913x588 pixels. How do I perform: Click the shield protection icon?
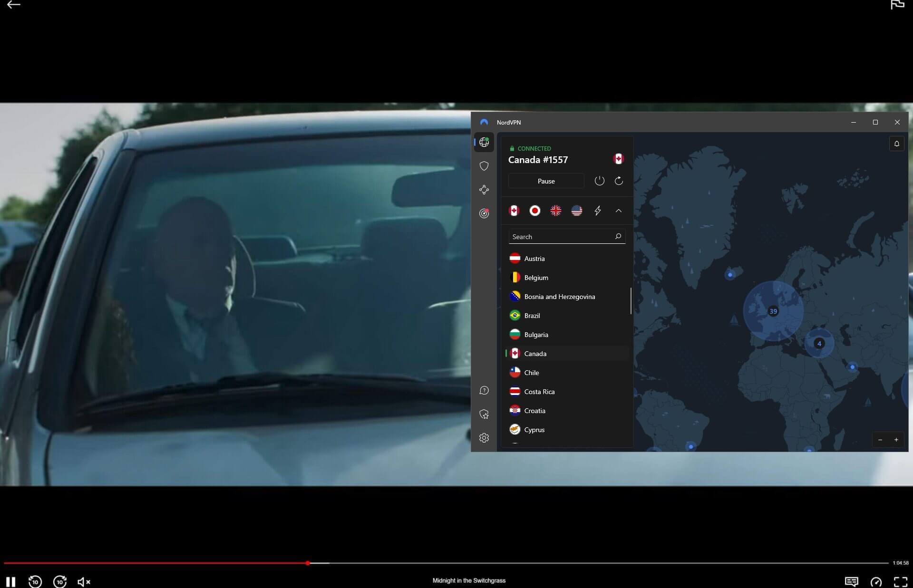[x=484, y=165]
